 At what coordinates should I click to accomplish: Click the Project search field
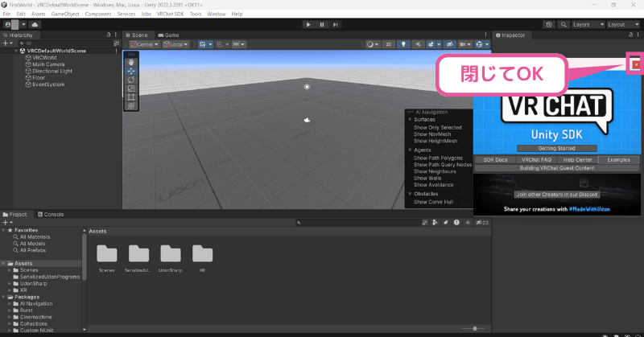(x=357, y=223)
